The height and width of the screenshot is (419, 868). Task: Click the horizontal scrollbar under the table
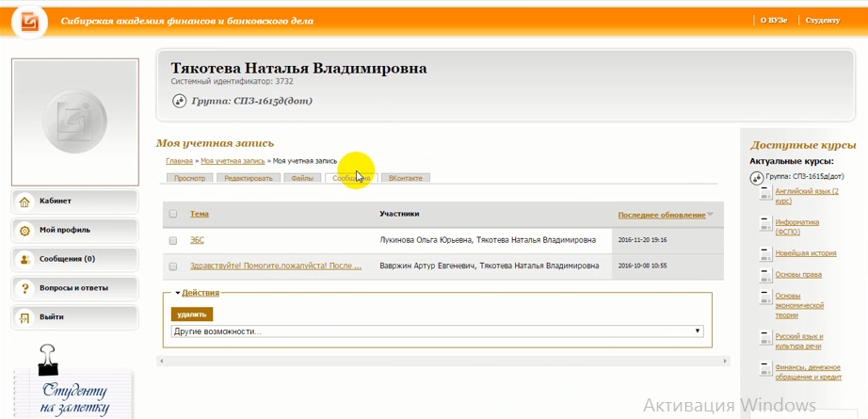442,360
